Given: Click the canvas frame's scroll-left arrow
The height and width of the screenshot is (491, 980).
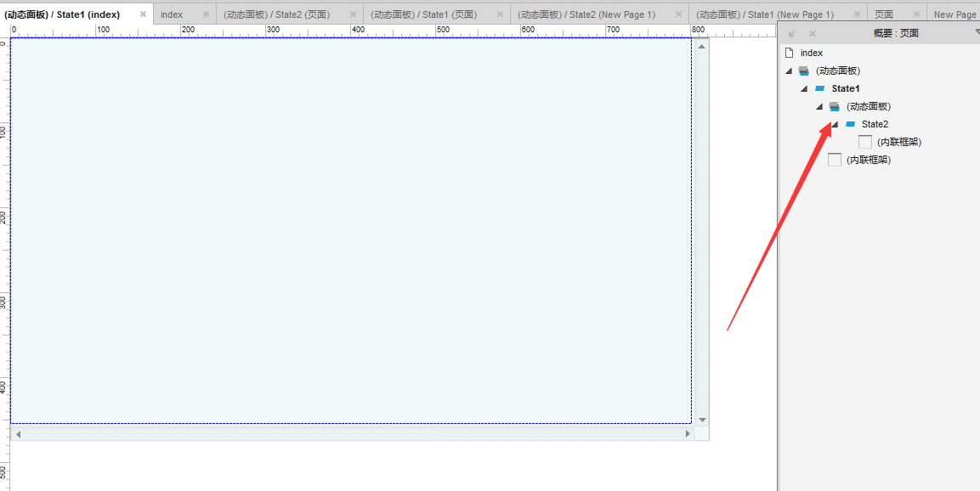Looking at the screenshot, I should point(18,433).
